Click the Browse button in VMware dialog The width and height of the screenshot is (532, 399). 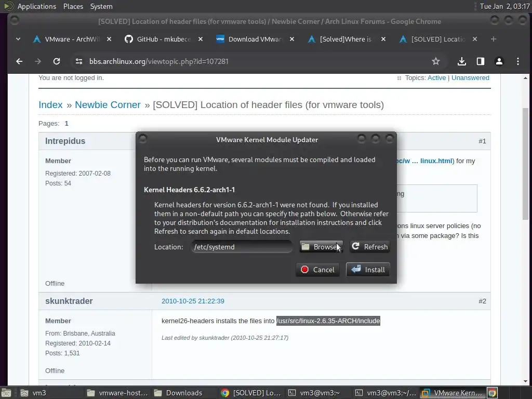[321, 247]
